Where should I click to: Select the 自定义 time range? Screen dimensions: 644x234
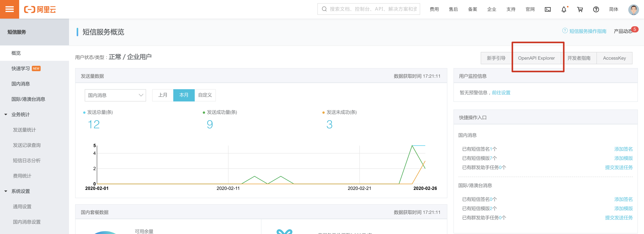(205, 95)
